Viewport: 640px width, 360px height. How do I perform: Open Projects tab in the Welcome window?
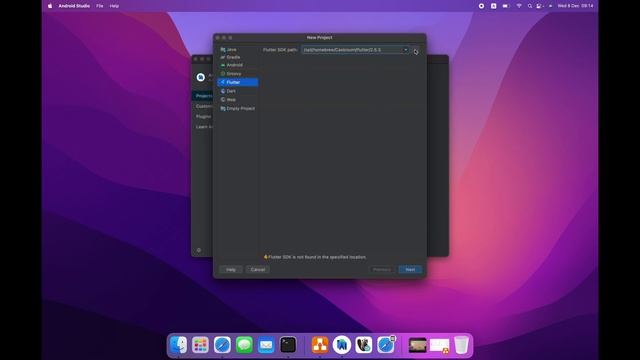(202, 96)
